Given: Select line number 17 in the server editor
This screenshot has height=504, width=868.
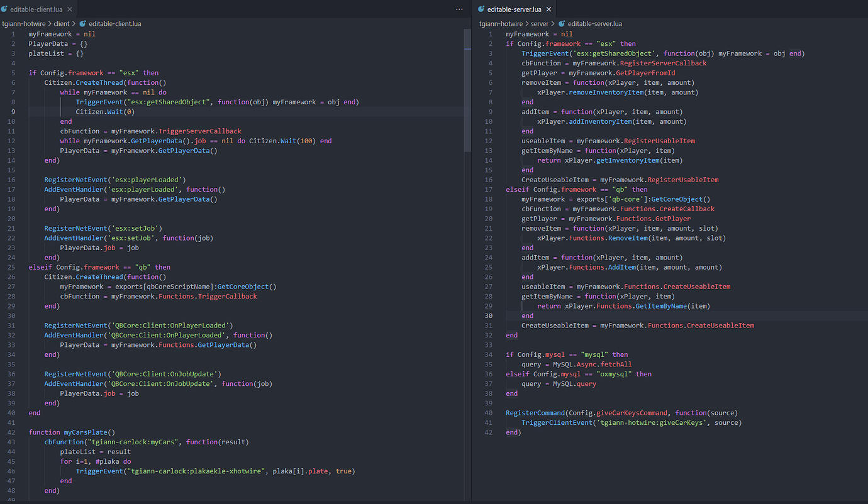Looking at the screenshot, I should 489,189.
